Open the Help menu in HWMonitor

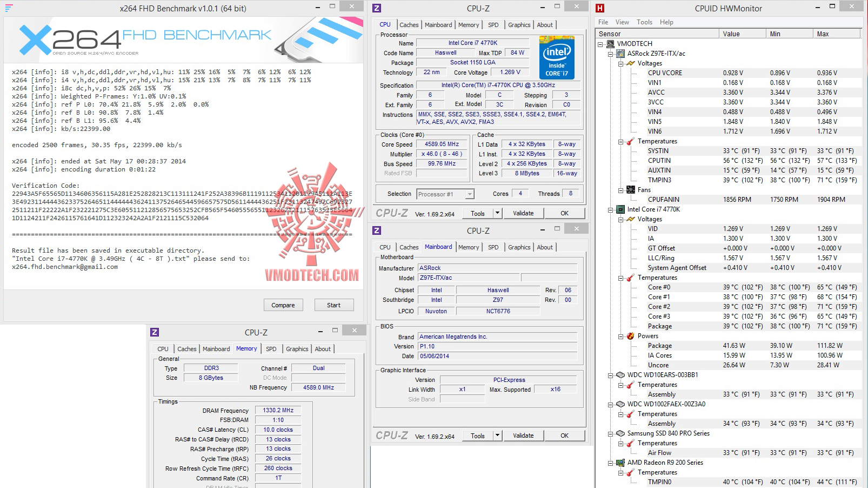[x=666, y=22]
